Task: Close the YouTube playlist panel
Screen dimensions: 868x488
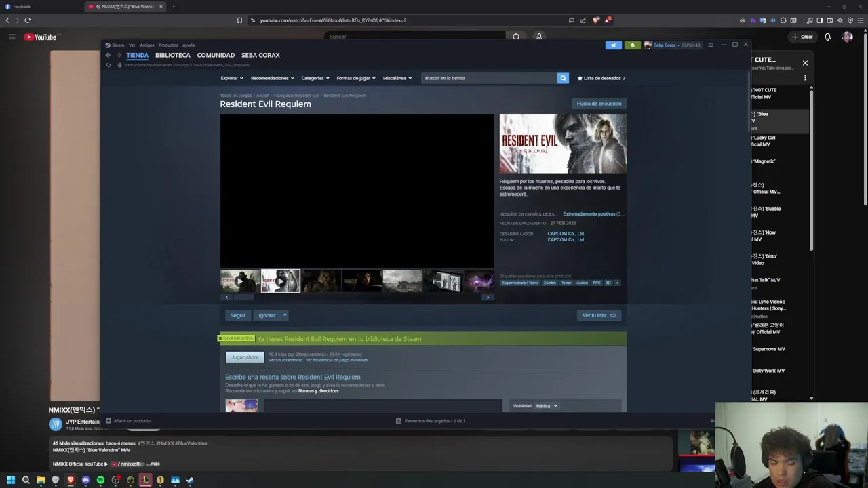Action: point(805,63)
